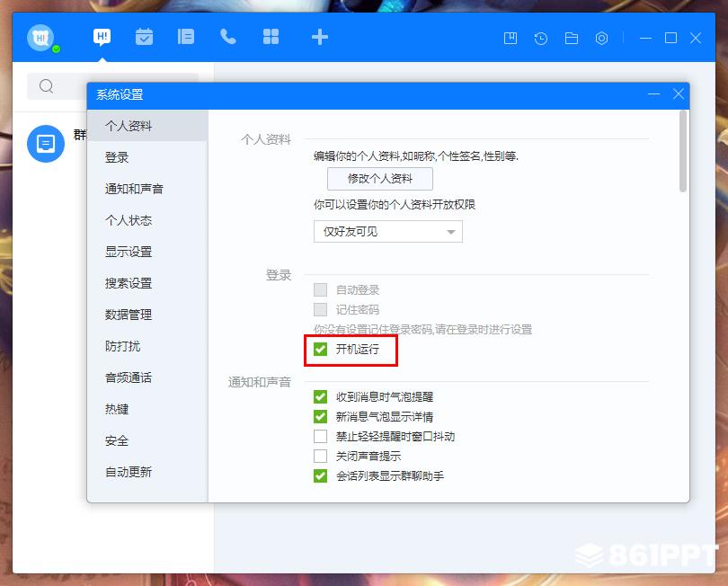
Task: Open the file folder icon in top bar
Action: pyautogui.click(x=571, y=39)
